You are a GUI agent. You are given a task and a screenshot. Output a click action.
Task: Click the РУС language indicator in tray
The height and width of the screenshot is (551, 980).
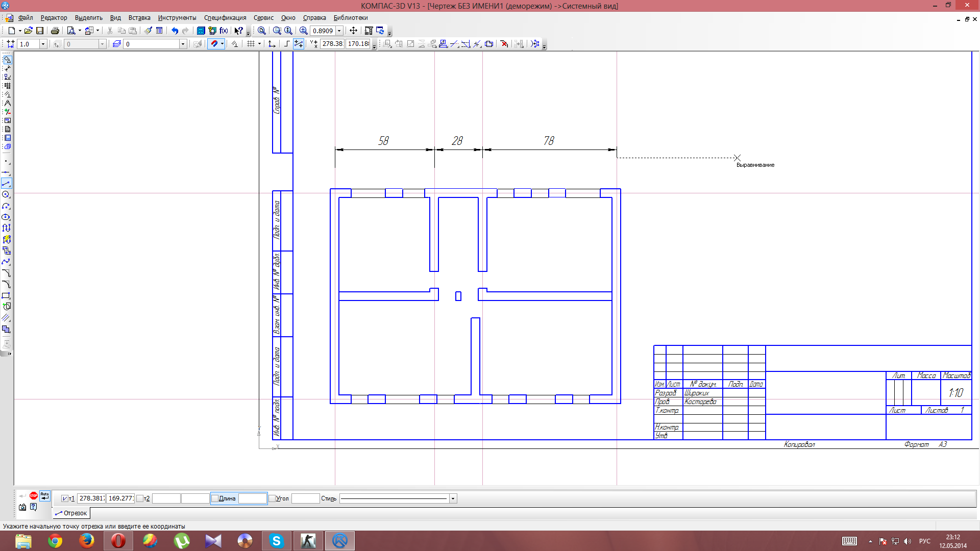tap(924, 541)
